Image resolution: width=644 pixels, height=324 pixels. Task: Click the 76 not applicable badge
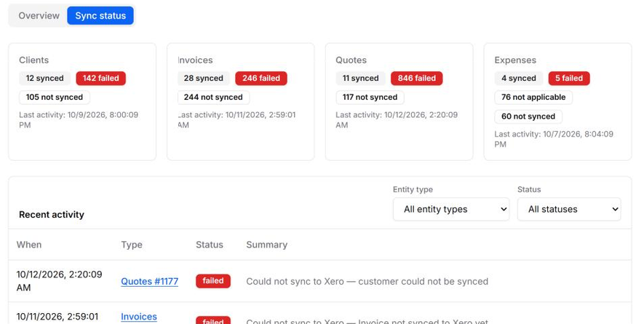point(533,98)
